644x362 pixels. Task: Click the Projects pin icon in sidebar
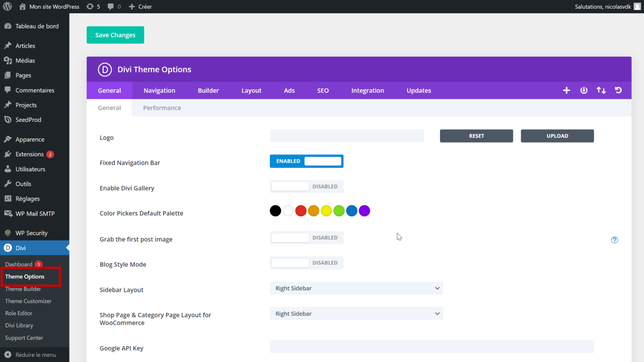[8, 105]
